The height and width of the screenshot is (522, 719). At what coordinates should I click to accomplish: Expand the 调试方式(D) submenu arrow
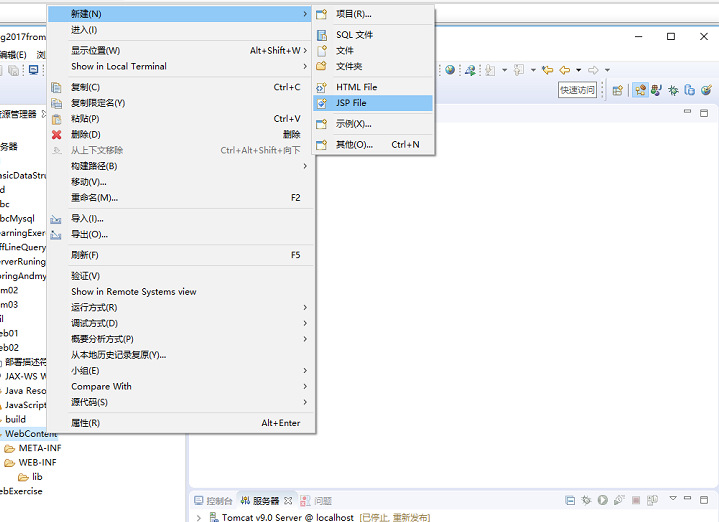[305, 323]
